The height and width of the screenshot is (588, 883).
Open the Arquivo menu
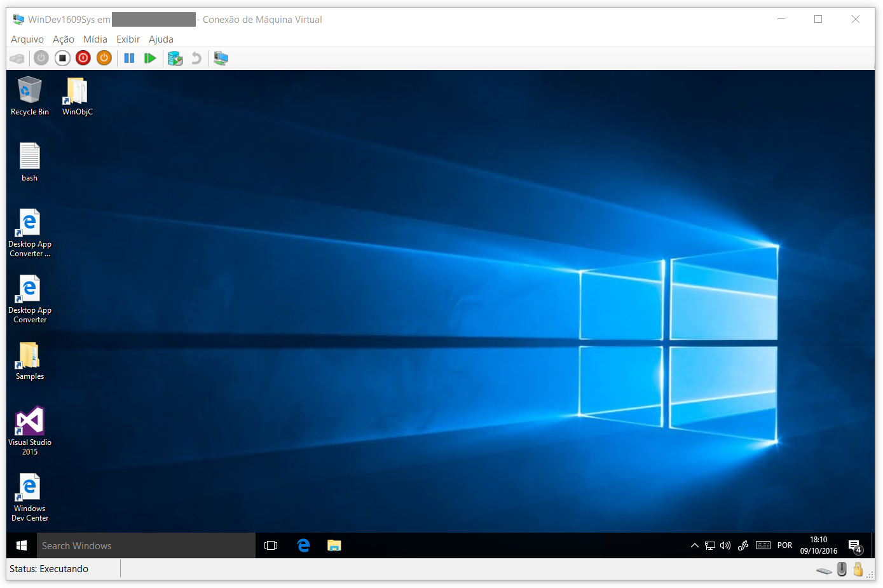[x=27, y=39]
